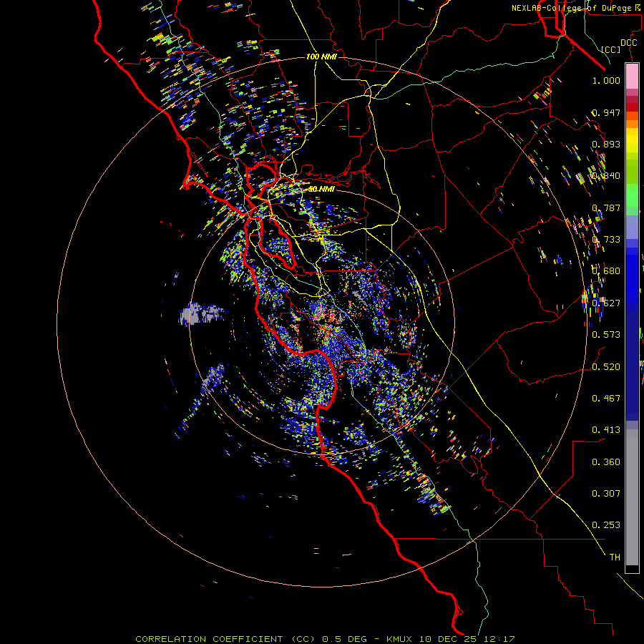Pick the pink top segment of color bar
Viewport: 644px width, 644px height.
(632, 76)
